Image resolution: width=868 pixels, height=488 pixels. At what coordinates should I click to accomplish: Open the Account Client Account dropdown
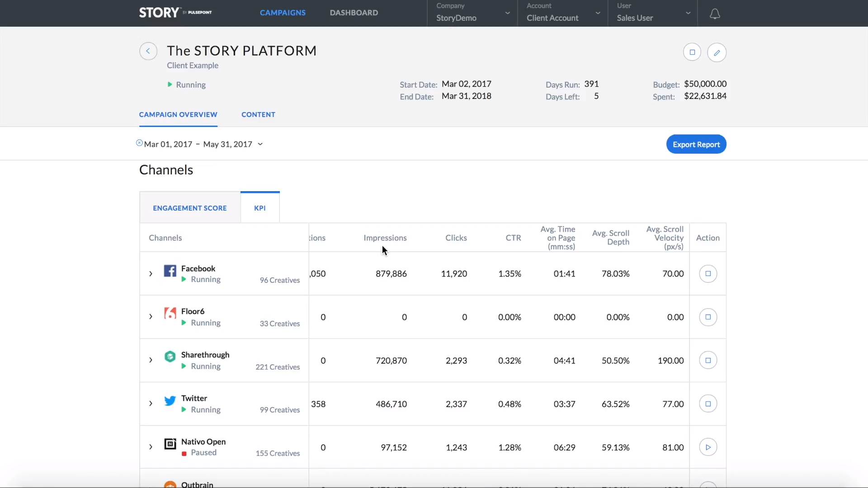[562, 13]
